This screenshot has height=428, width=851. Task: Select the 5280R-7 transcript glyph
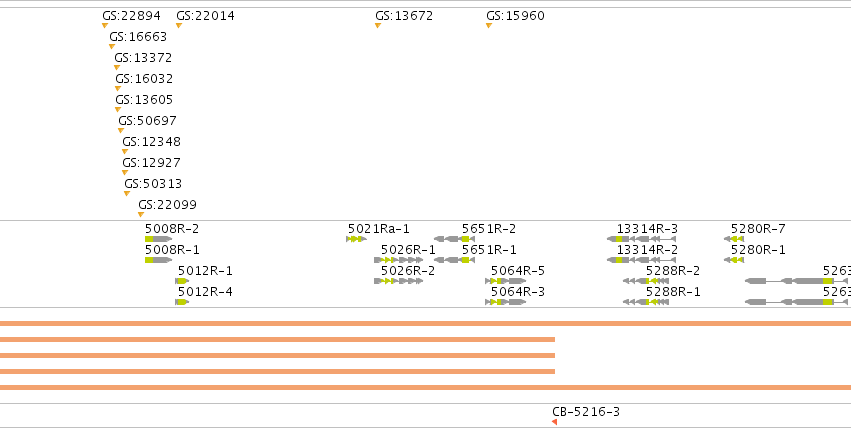point(734,239)
